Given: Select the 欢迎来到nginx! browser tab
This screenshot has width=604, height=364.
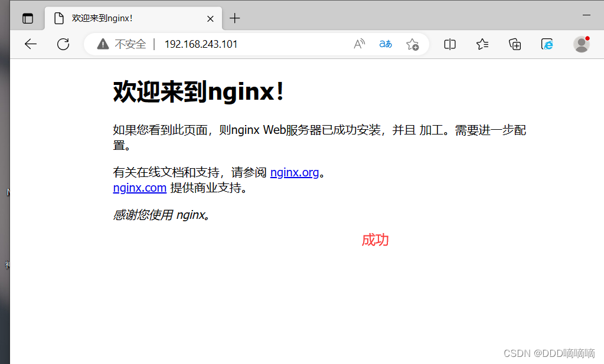Looking at the screenshot, I should (133, 18).
